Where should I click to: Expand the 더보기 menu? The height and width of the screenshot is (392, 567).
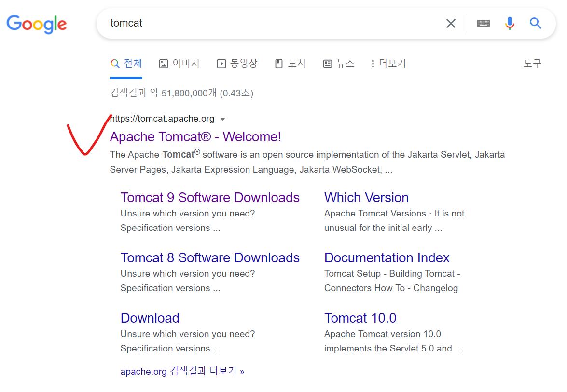point(388,64)
